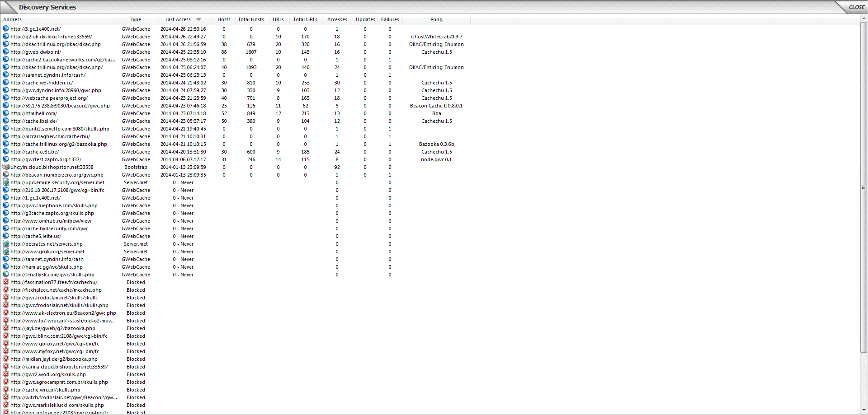This screenshot has height=415, width=868.
Task: Select the http://cache.w3-hidden.cc/ row
Action: (x=42, y=83)
